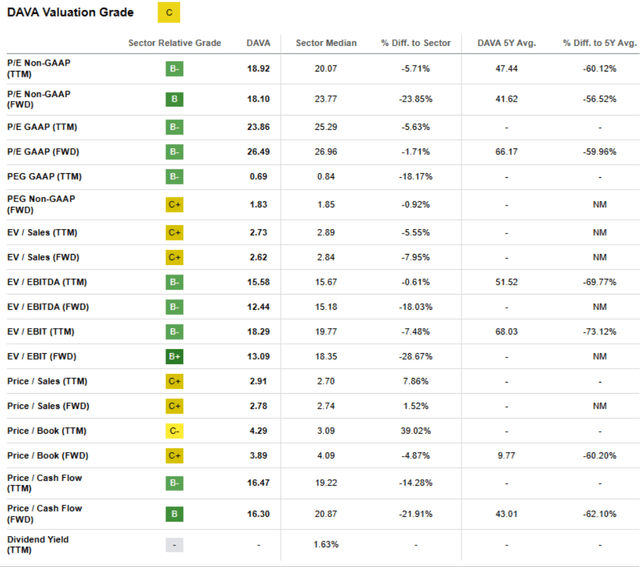Click the C+ grade badge for EV / Sales (TTM)
The height and width of the screenshot is (567, 640).
coord(174,233)
